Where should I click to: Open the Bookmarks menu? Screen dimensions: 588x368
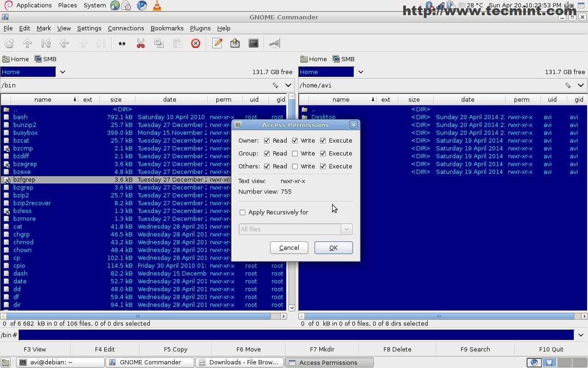167,29
